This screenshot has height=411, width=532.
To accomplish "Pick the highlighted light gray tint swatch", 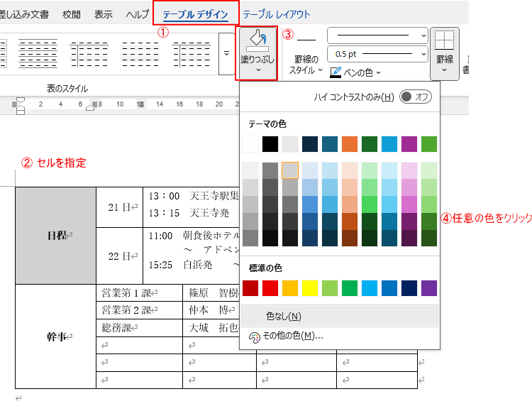I will pyautogui.click(x=290, y=170).
